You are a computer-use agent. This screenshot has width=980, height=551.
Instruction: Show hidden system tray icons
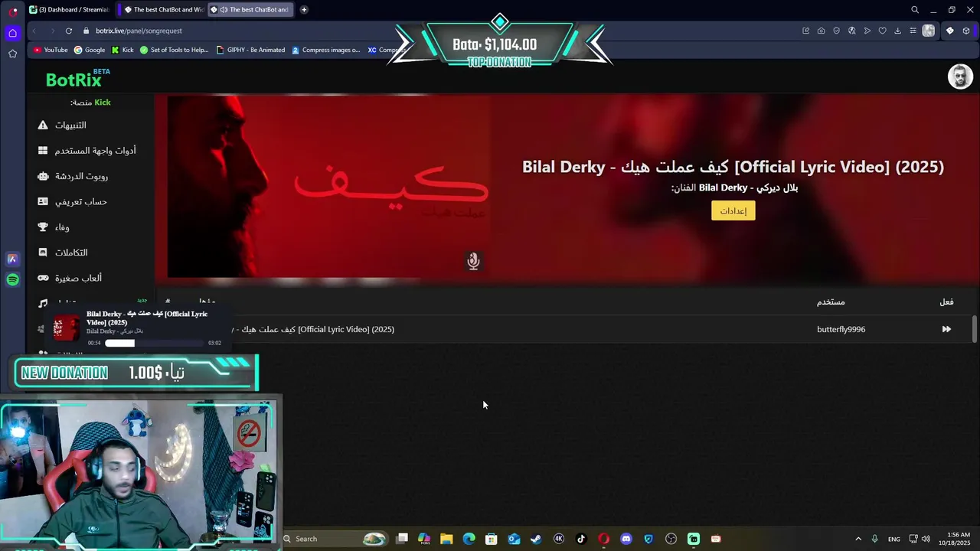point(858,539)
